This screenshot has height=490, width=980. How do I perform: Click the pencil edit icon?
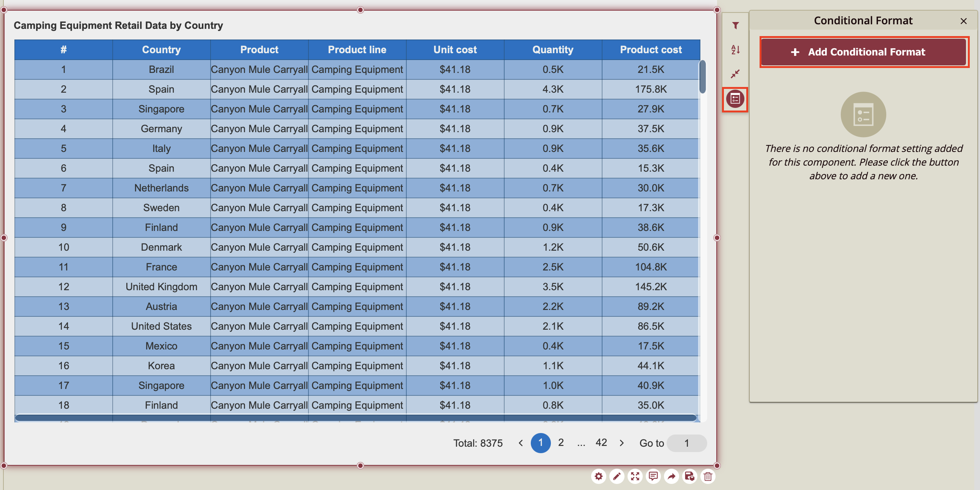[x=617, y=476]
